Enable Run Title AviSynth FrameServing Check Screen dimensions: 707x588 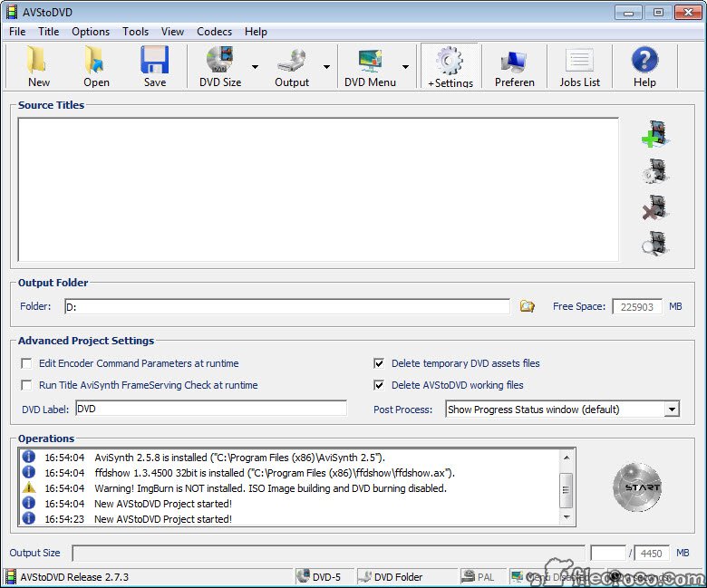point(26,385)
